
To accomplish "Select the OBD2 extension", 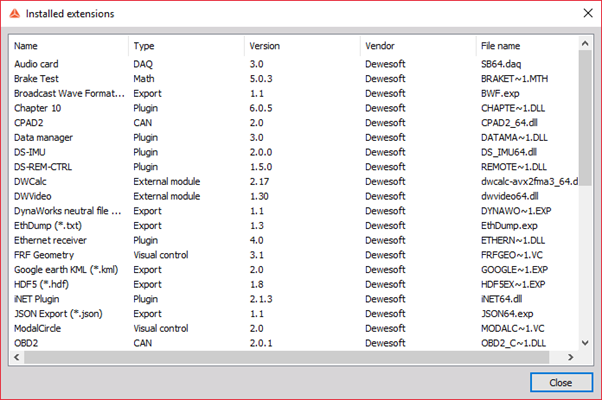I will coord(294,343).
